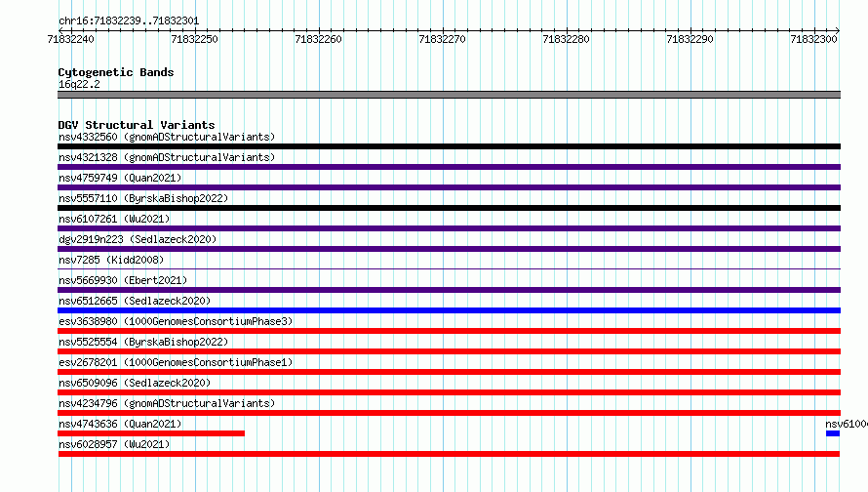Click the red bar under nsv4234796
Viewport: 868px width, 492px height.
click(x=449, y=413)
